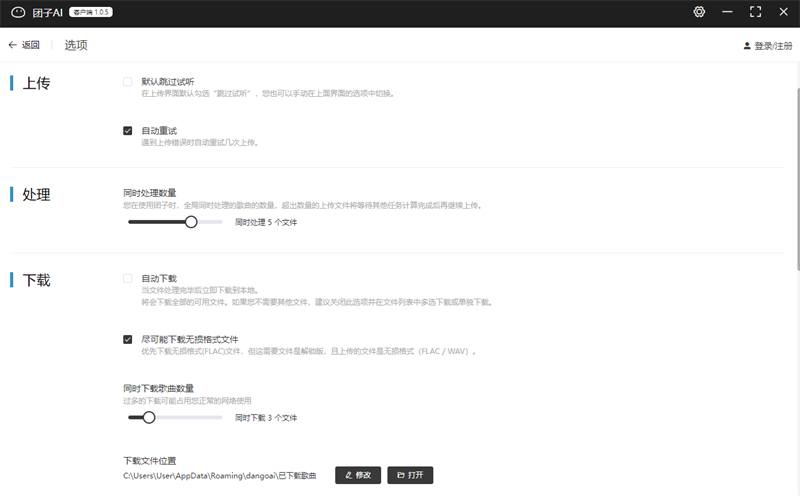Click the 客户端 1.0.5 version badge
Image resolution: width=800 pixels, height=496 pixels.
[92, 13]
